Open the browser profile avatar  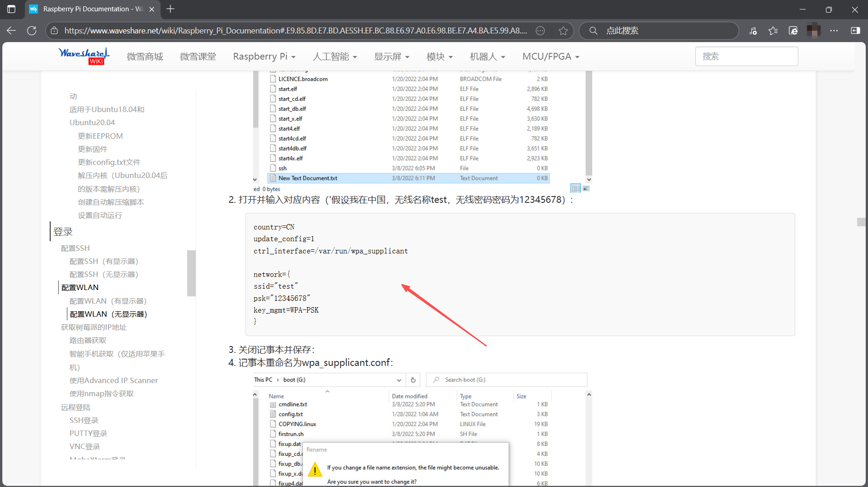point(813,31)
